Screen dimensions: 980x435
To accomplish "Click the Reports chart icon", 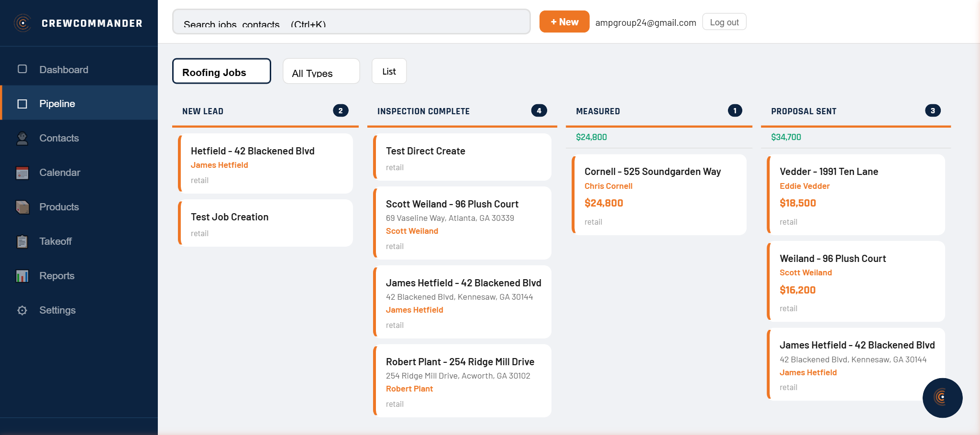I will (22, 276).
